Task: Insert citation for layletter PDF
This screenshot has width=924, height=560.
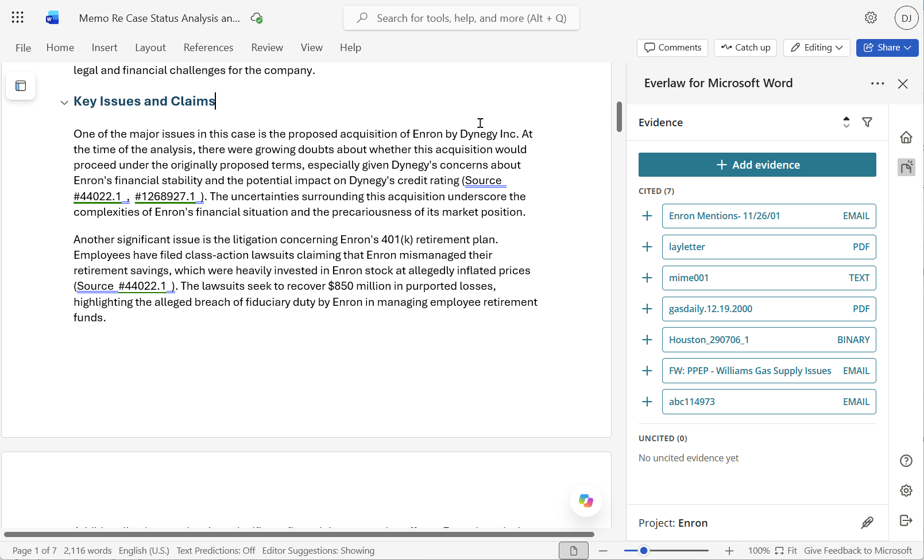Action: [x=647, y=247]
